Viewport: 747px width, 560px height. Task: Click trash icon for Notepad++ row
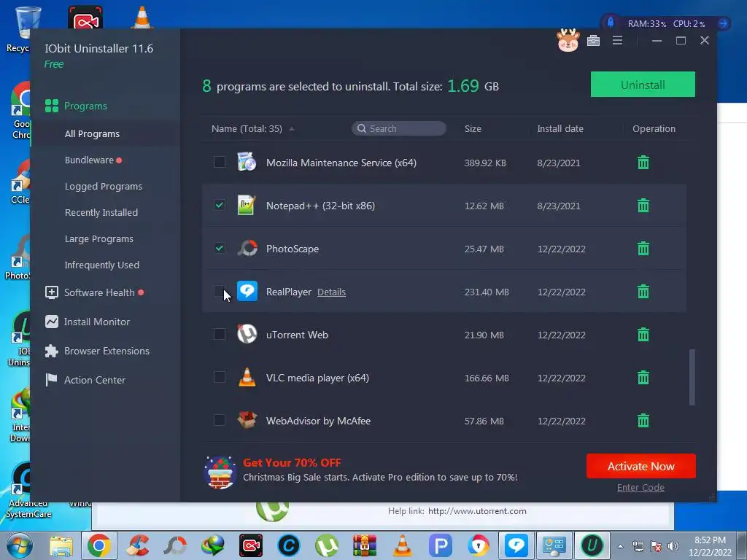click(x=643, y=205)
